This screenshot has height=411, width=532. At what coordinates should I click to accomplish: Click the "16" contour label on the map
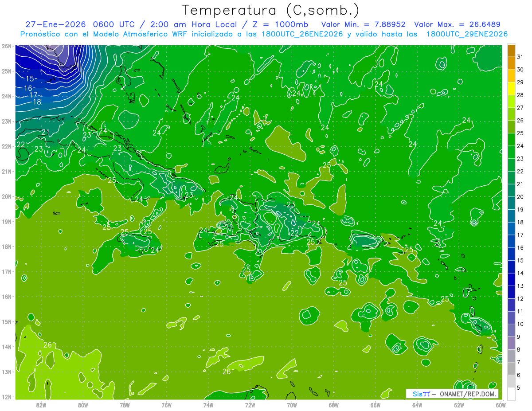click(x=27, y=88)
